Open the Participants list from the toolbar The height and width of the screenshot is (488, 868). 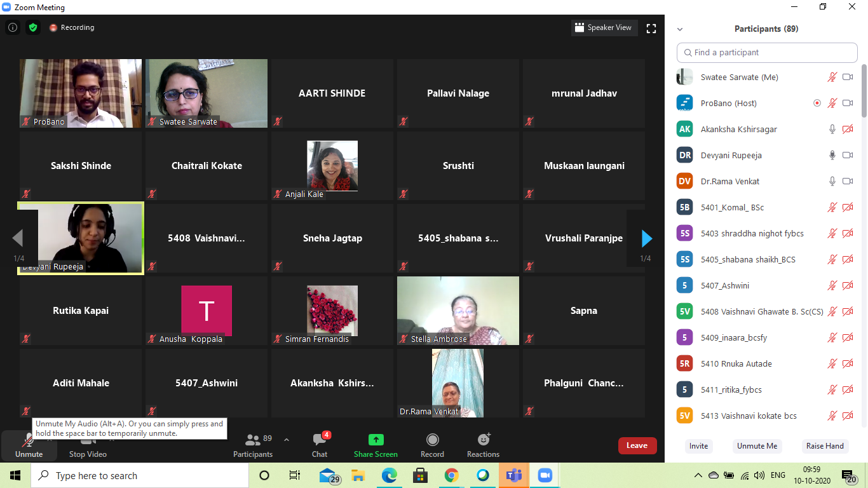(253, 445)
